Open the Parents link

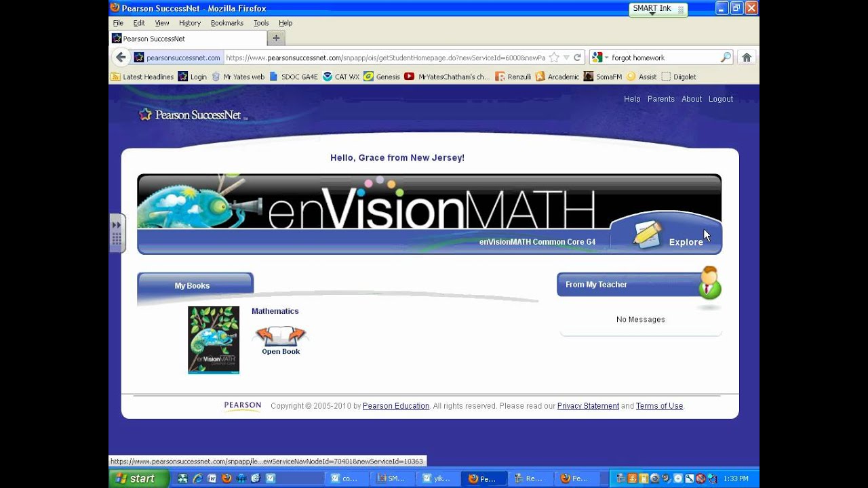click(x=661, y=99)
